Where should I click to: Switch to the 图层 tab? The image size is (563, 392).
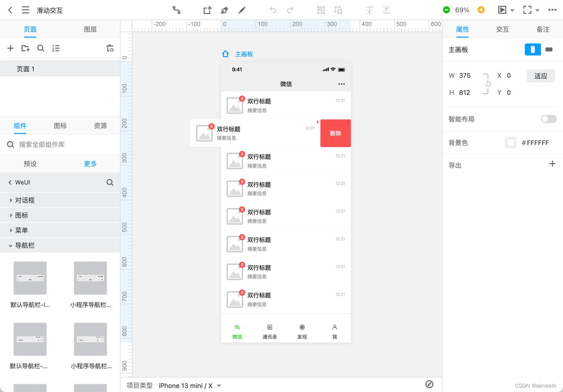tap(90, 29)
